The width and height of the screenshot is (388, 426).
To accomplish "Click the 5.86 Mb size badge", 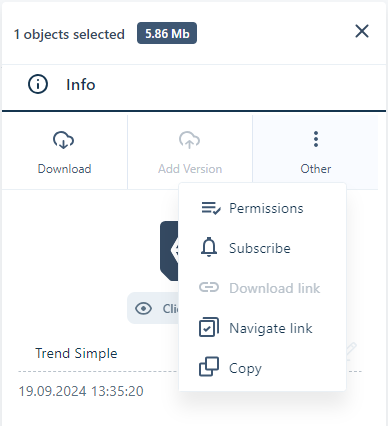I will (167, 33).
